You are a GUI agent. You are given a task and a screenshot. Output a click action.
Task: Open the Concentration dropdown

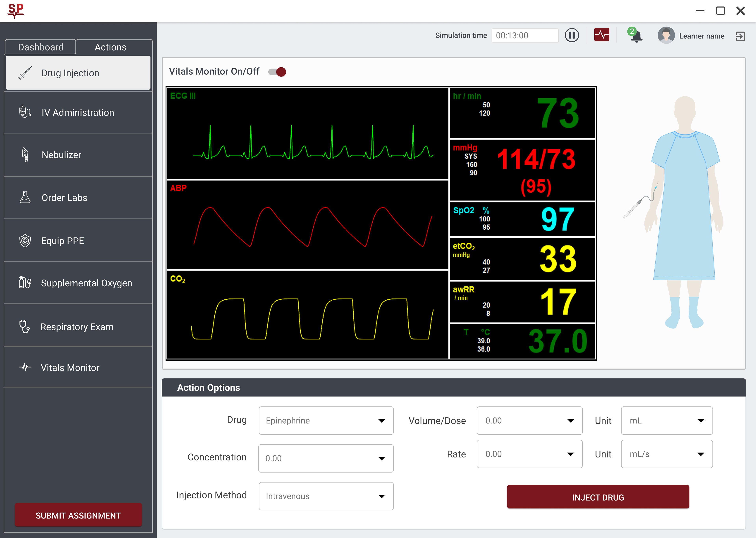[326, 458]
